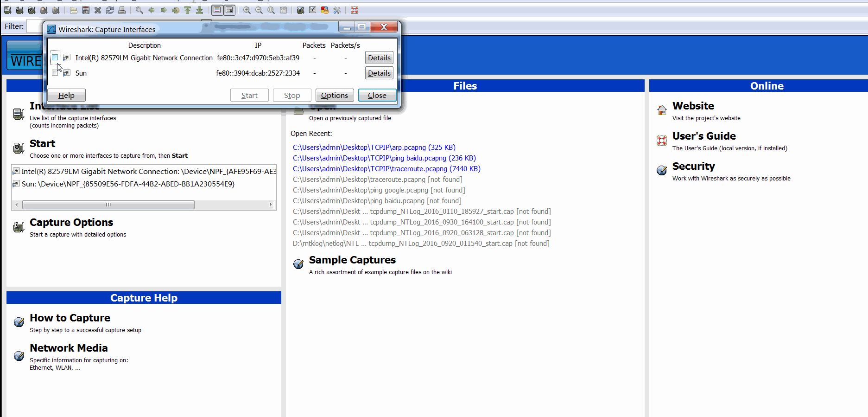Open the Security link in the Online section
Viewport: 868px width, 417px height.
693,167
